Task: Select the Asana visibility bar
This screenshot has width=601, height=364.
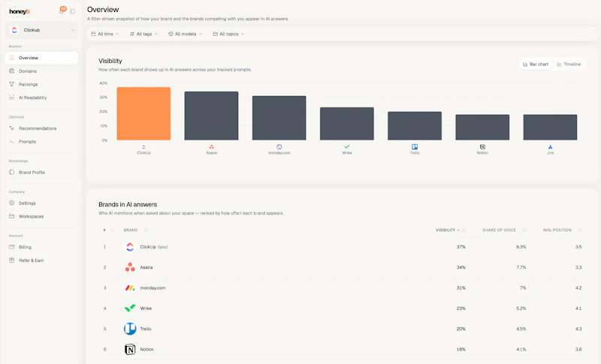Action: point(211,116)
